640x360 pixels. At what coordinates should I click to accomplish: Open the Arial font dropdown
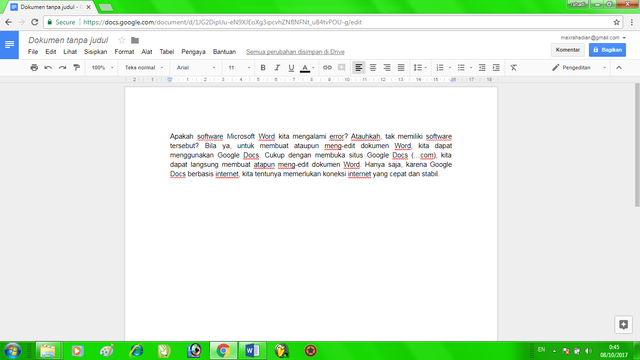point(196,68)
